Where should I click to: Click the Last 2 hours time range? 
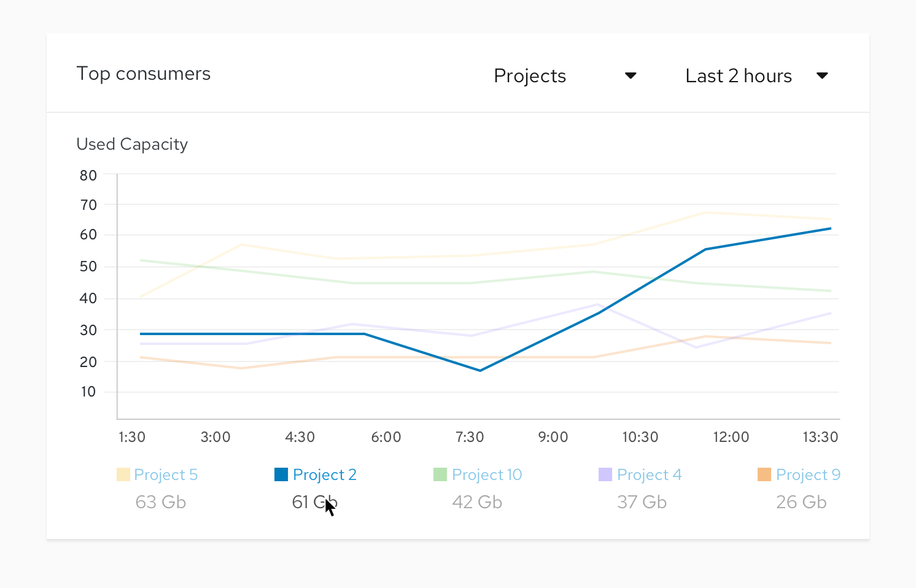click(739, 75)
